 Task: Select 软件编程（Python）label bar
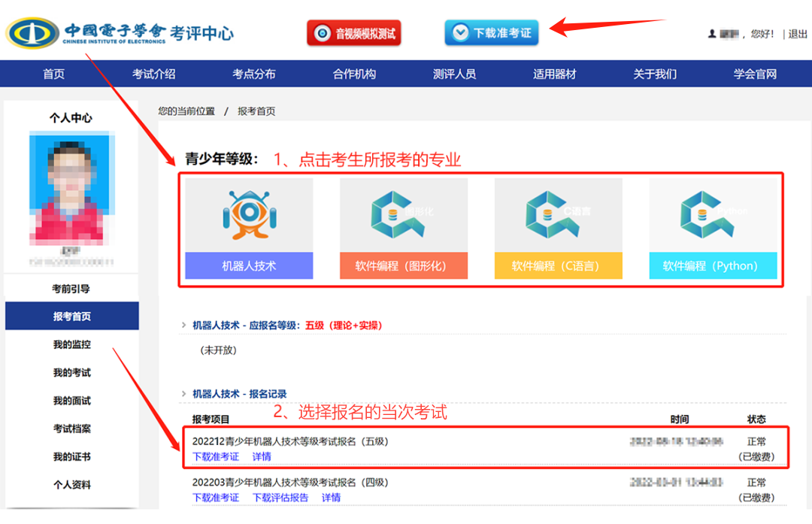click(713, 265)
